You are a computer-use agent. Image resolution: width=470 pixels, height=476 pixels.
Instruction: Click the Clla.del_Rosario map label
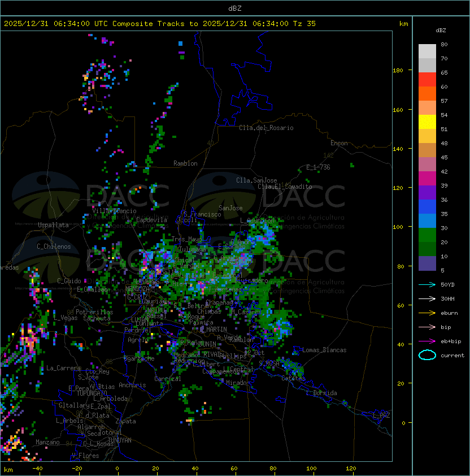click(266, 128)
